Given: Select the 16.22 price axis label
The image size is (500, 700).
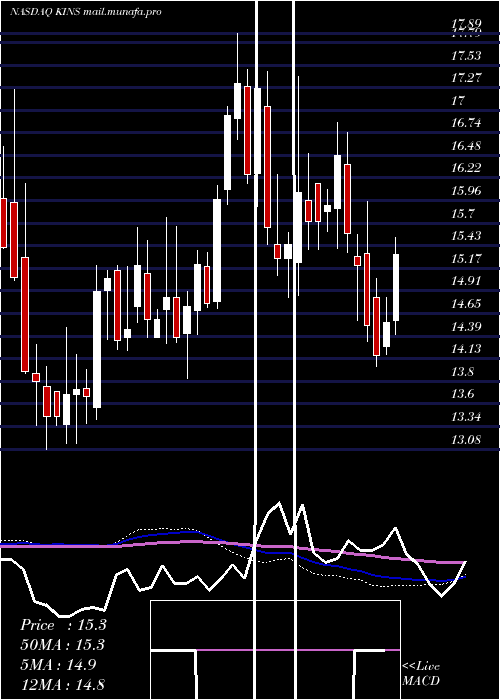Looking at the screenshot, I should coord(467,168).
